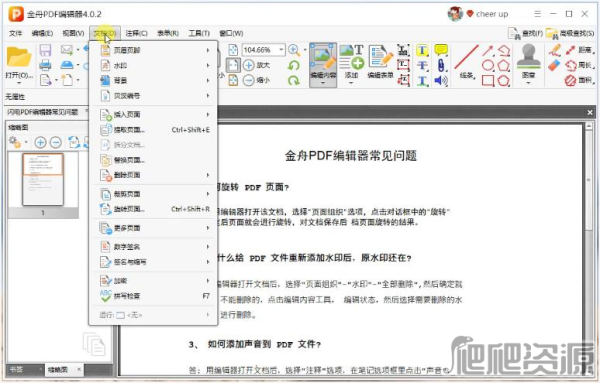Image resolution: width=600 pixels, height=383 pixels.
Task: Zoom in thumbnails with the plus icon
Action: point(40,142)
